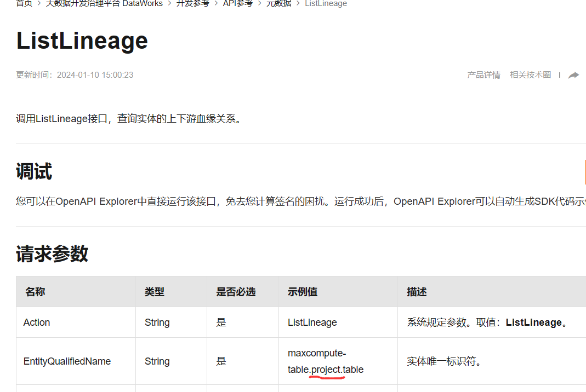586x392 pixels.
Task: Go to 首页 in breadcrumb
Action: (24, 3)
